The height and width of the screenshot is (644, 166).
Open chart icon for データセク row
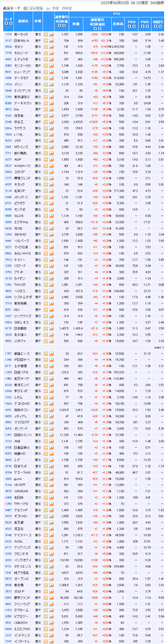point(51,78)
